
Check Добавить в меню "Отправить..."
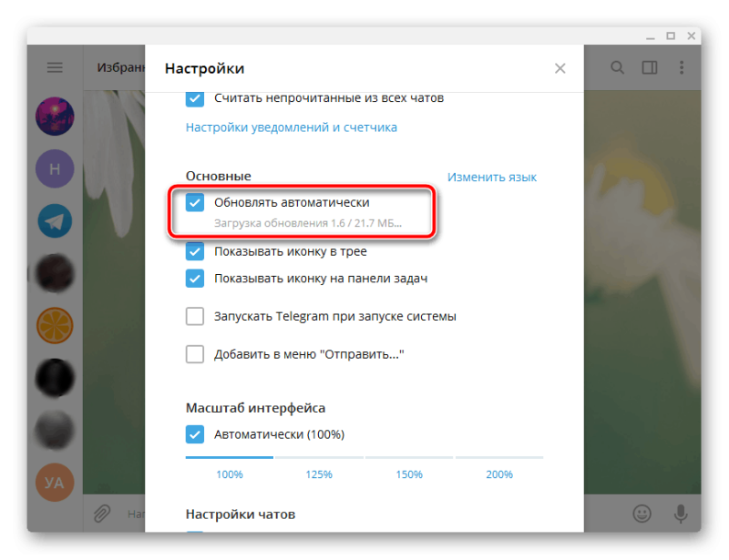pyautogui.click(x=195, y=354)
